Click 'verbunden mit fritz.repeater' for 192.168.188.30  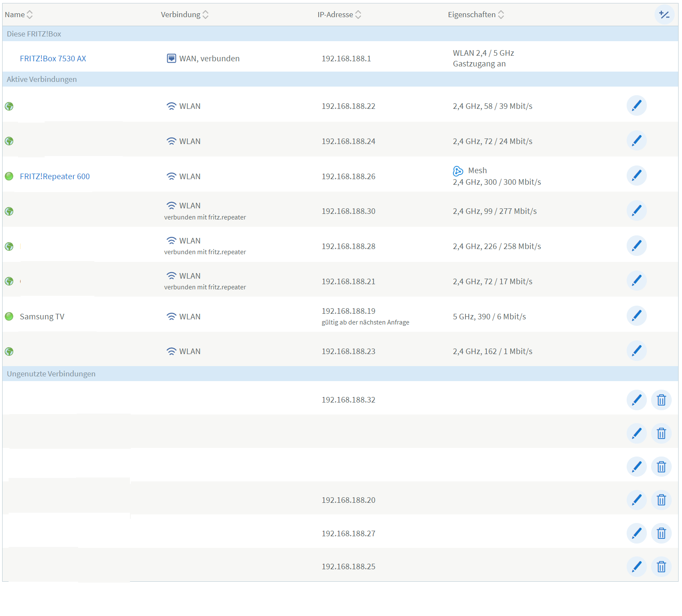pyautogui.click(x=205, y=217)
